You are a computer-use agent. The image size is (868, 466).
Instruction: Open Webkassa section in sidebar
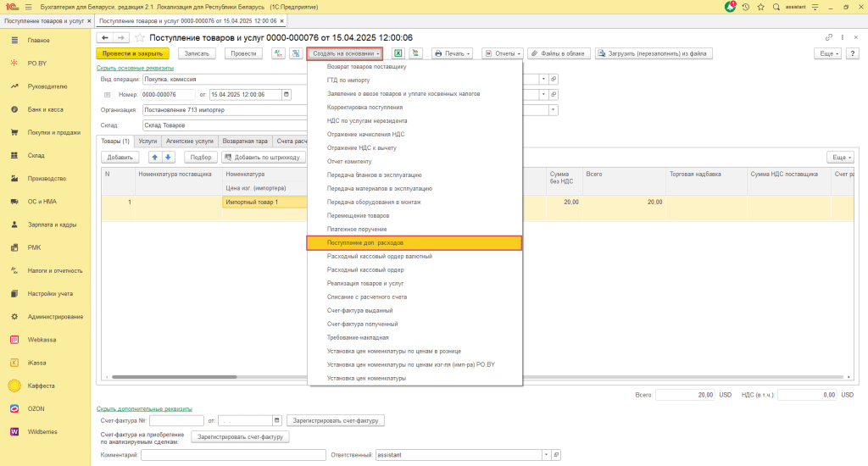(42, 340)
